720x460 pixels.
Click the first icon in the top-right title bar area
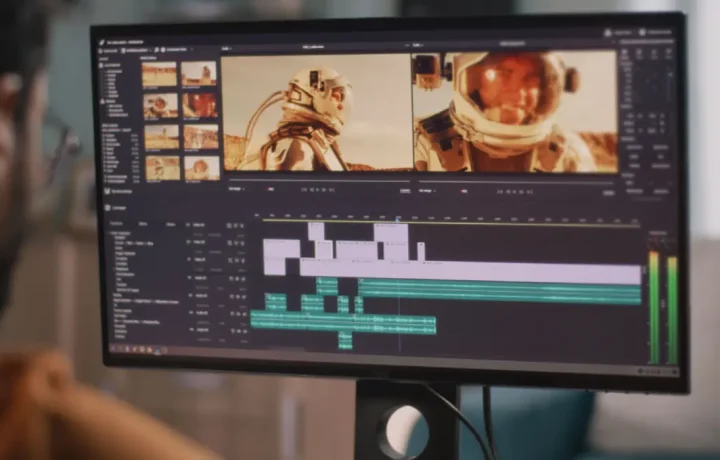pos(608,32)
